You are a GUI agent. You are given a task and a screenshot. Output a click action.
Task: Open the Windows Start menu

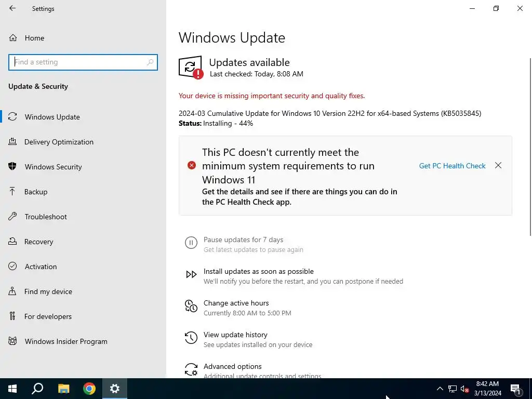[12, 389]
